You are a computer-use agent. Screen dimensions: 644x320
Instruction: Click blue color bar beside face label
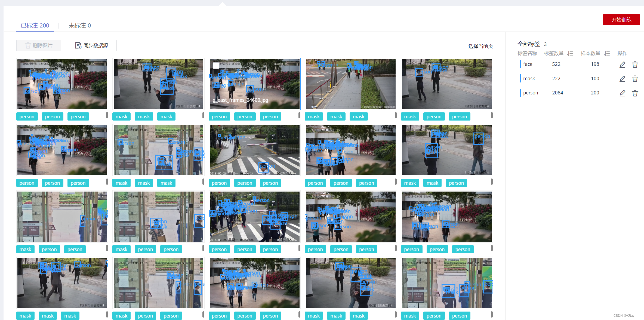click(520, 64)
